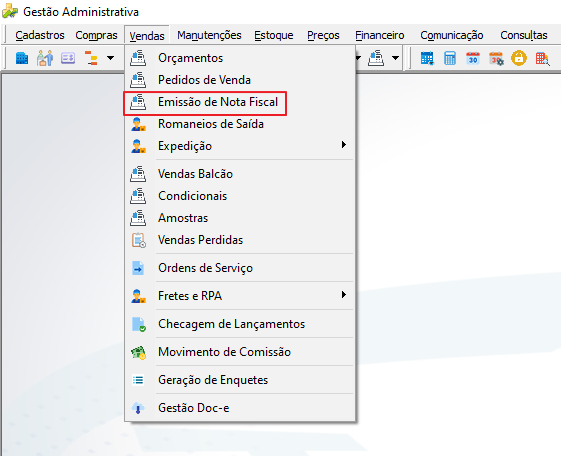
Task: Select Movimento de Comissão entry
Action: [x=240, y=352]
